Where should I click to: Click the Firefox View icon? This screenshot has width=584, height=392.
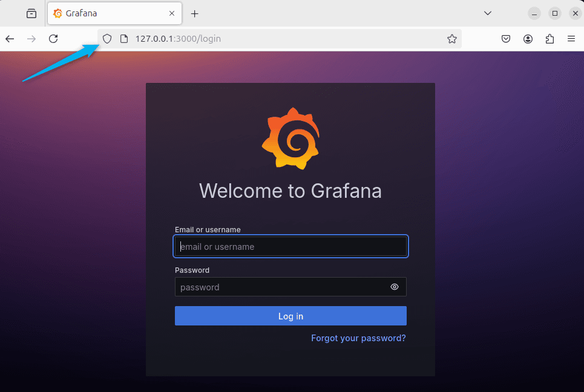[x=31, y=13]
